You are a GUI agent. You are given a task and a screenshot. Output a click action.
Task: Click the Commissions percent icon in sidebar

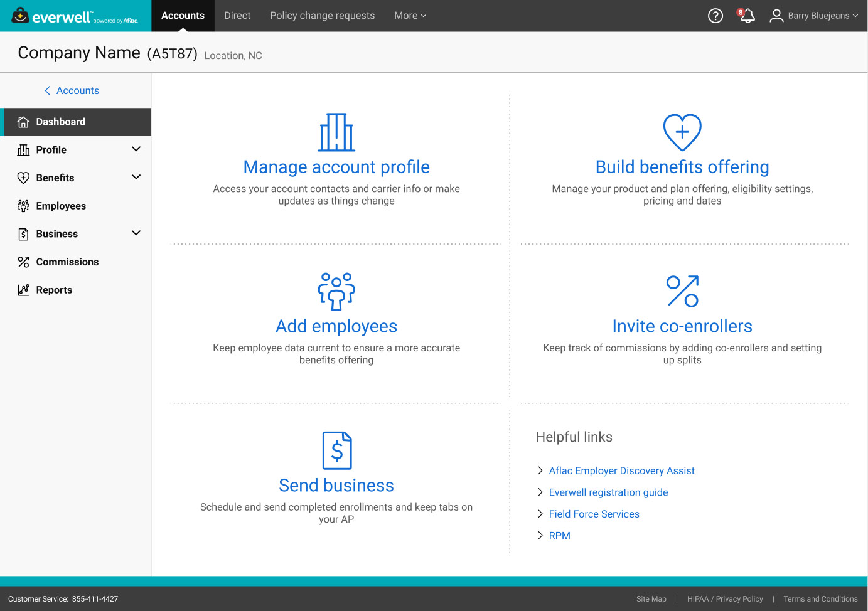point(23,262)
